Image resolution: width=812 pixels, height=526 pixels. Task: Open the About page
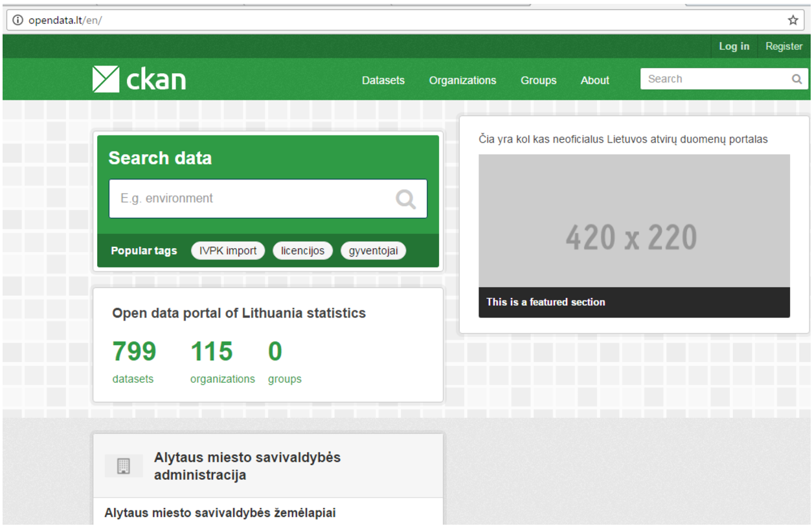(595, 80)
